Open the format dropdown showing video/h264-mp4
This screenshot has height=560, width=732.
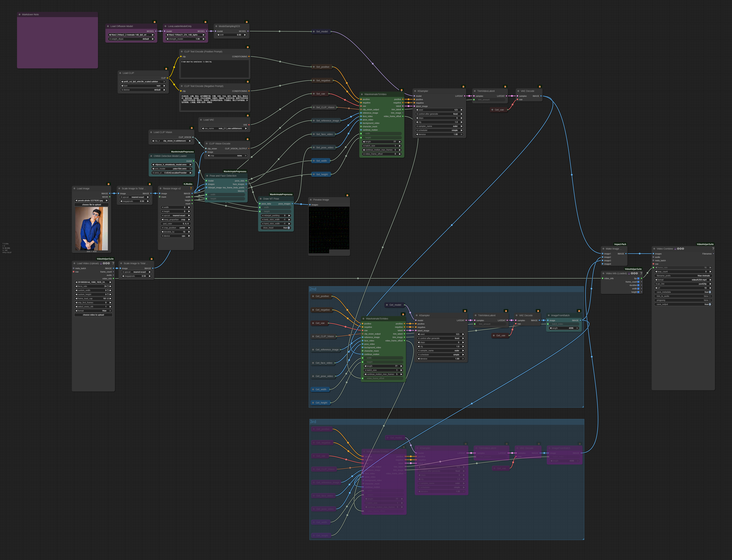pos(683,280)
